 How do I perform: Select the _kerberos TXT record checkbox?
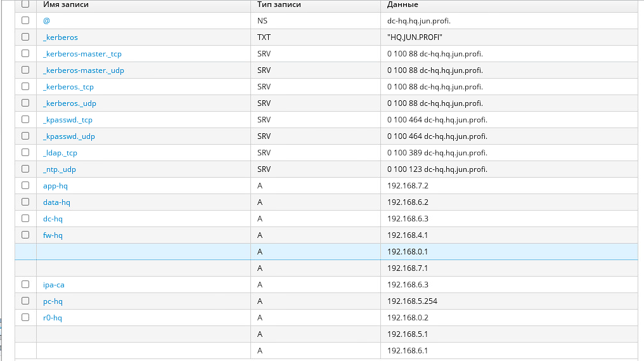click(25, 37)
